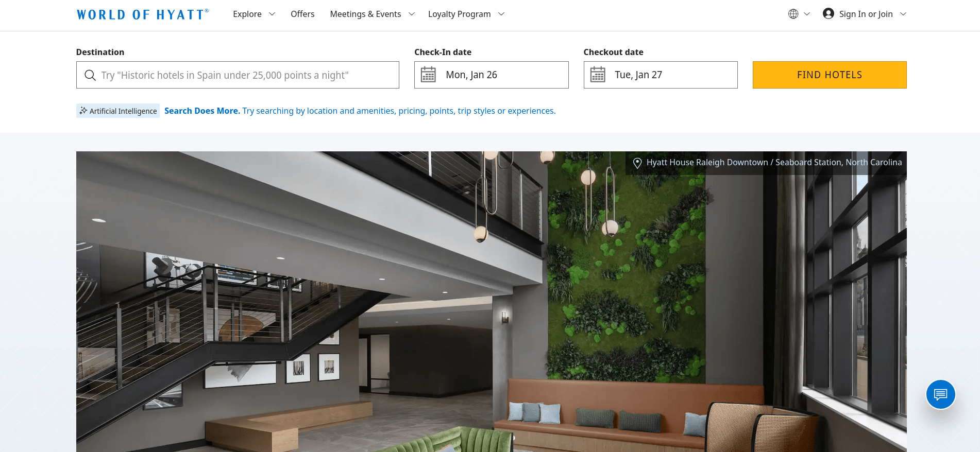Click the Artificial Intelligence sparkle badge
The image size is (980, 452).
pos(118,111)
